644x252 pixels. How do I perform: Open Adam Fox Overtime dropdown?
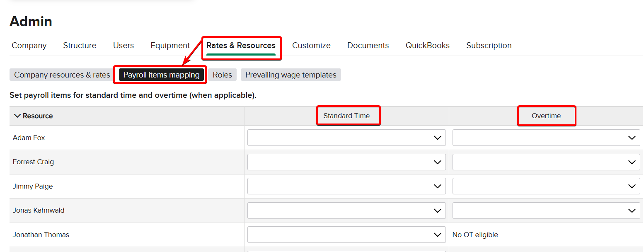546,138
